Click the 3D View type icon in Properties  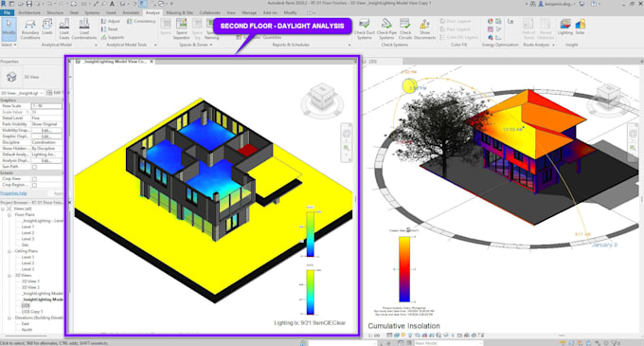11,77
